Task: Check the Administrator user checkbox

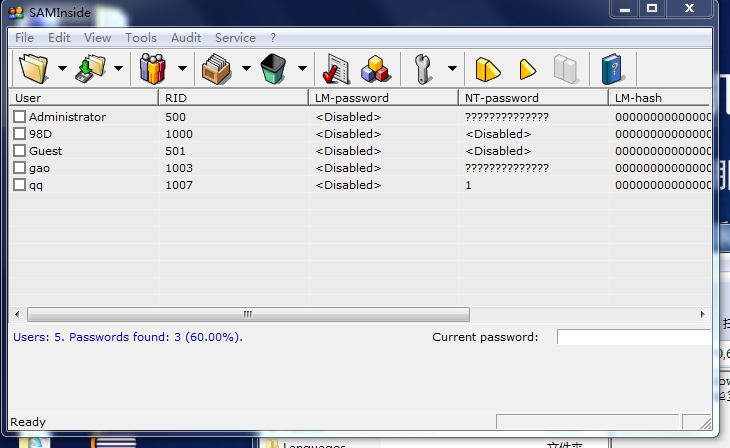Action: [19, 116]
